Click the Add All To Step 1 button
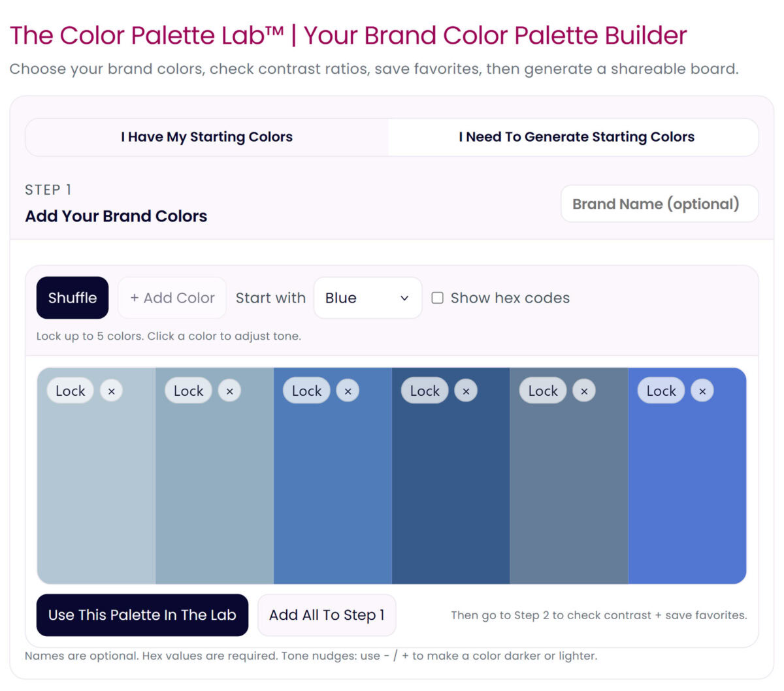 click(327, 615)
